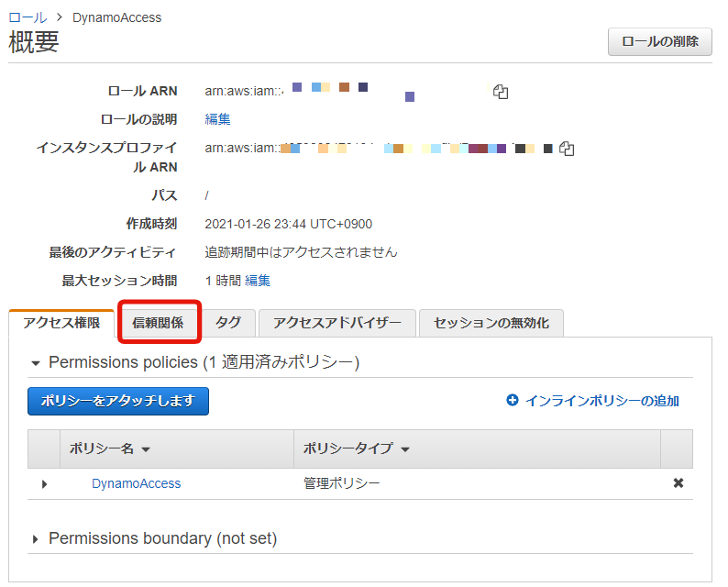Sort the table by the ポリシータイプ column
Image resolution: width=728 pixels, height=587 pixels.
point(356,449)
